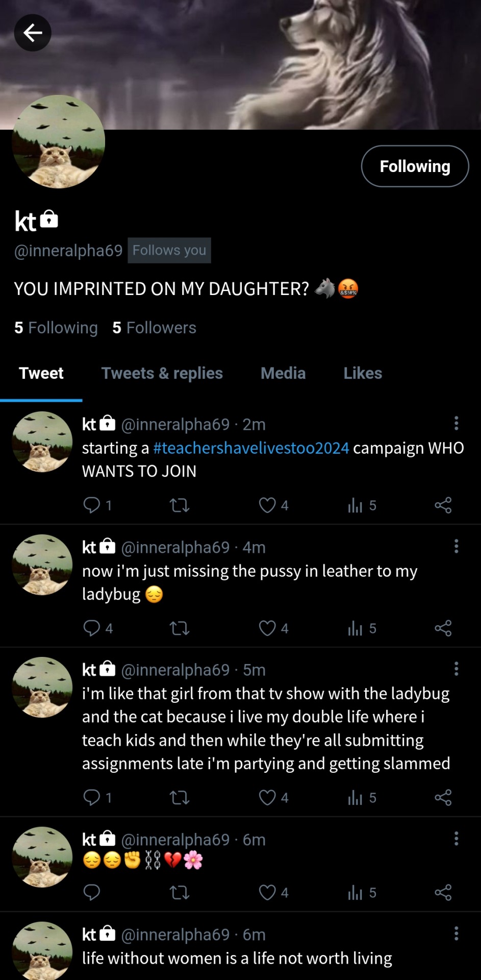Viewport: 481px width, 980px height.
Task: Click the #teachershavelivestoo2024 hashtag
Action: pos(251,448)
